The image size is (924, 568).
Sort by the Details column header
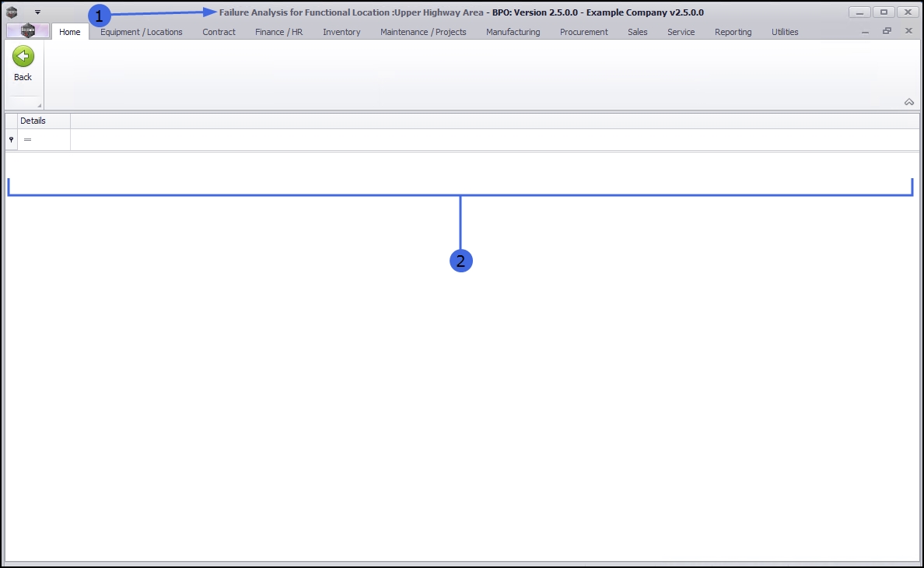[44, 121]
